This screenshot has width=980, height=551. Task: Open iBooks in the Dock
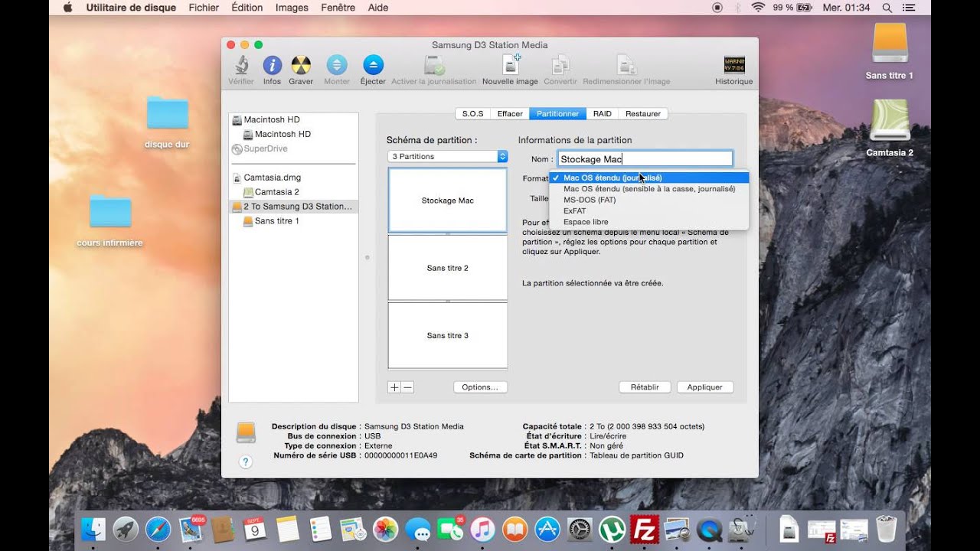515,529
